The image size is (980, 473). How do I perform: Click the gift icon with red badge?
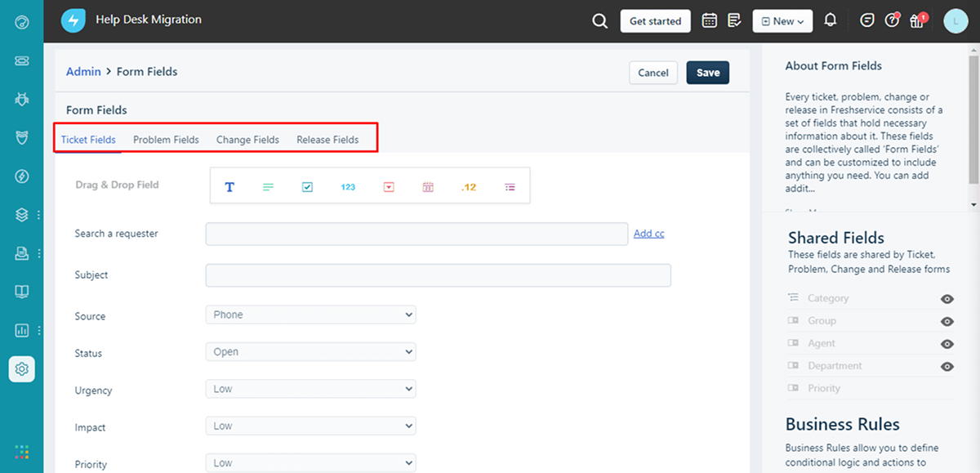[x=916, y=20]
